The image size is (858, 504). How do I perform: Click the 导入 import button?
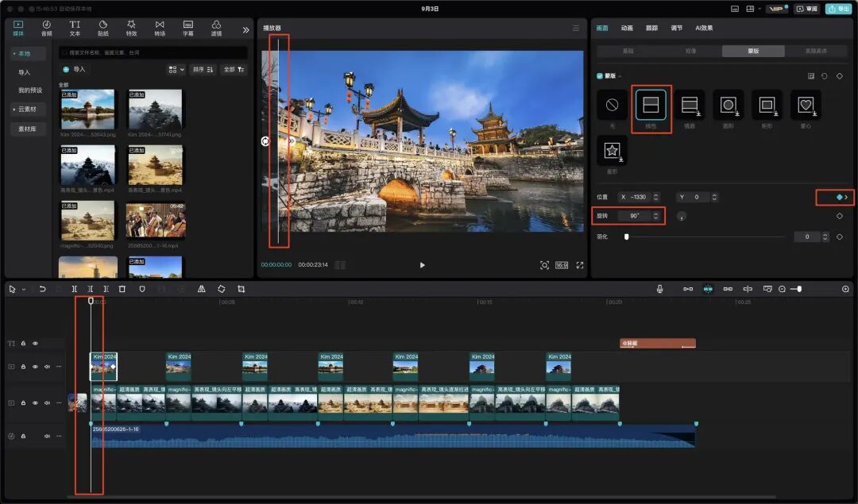coord(75,69)
